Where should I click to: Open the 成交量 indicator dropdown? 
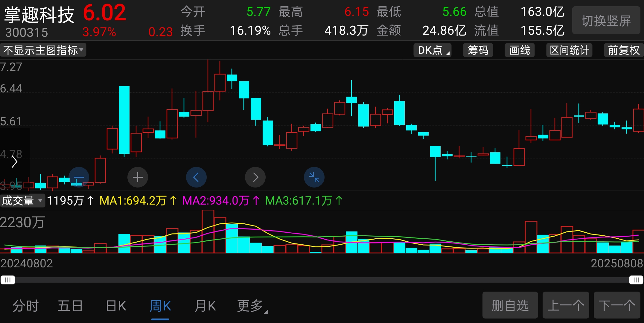(23, 200)
